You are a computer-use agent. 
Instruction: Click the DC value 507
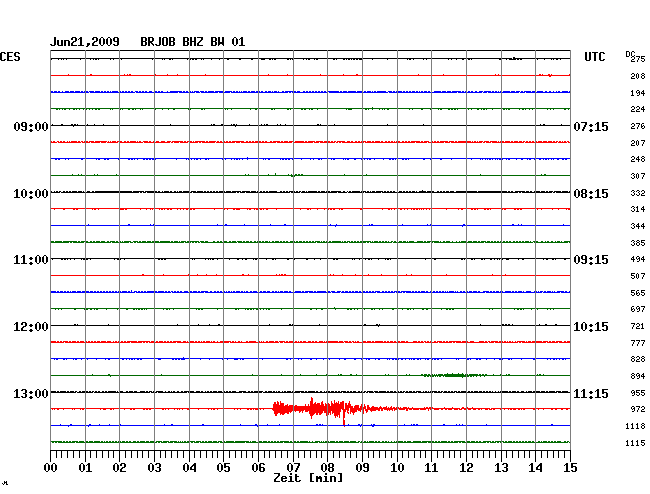pos(638,276)
